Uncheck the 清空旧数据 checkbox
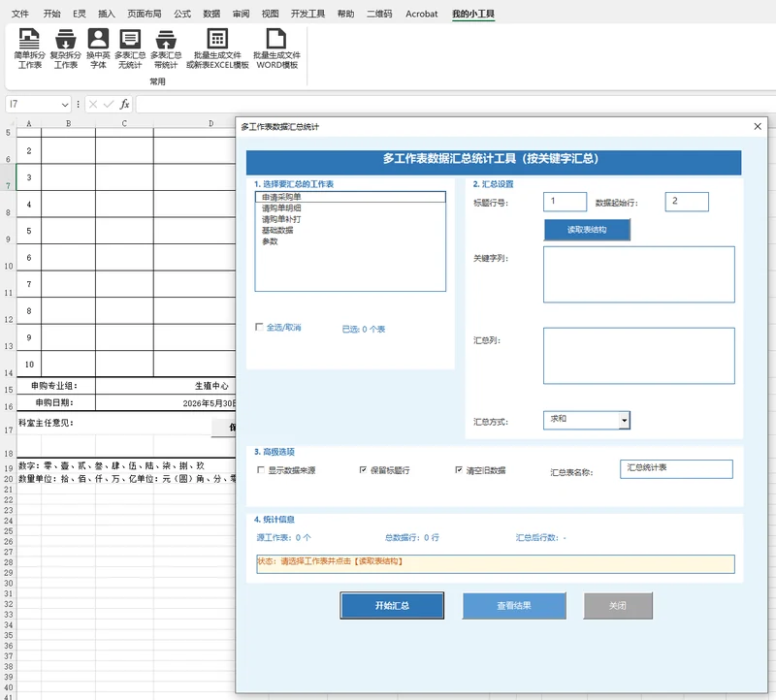Viewport: 776px width, 700px height. point(459,470)
